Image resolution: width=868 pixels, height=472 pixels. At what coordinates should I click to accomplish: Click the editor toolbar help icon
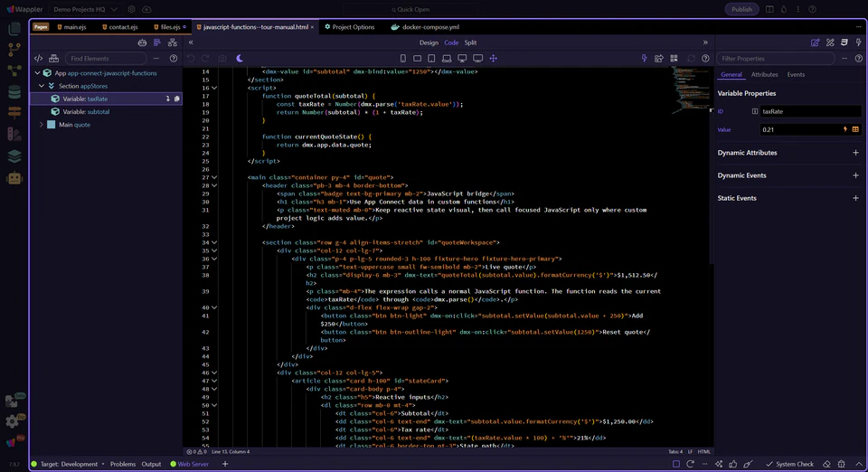click(705, 58)
